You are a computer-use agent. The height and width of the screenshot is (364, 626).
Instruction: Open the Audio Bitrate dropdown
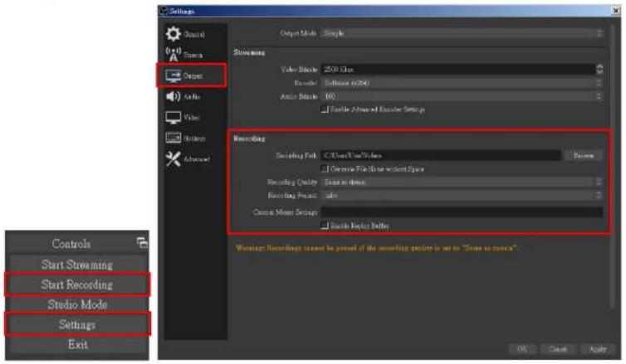tap(462, 96)
